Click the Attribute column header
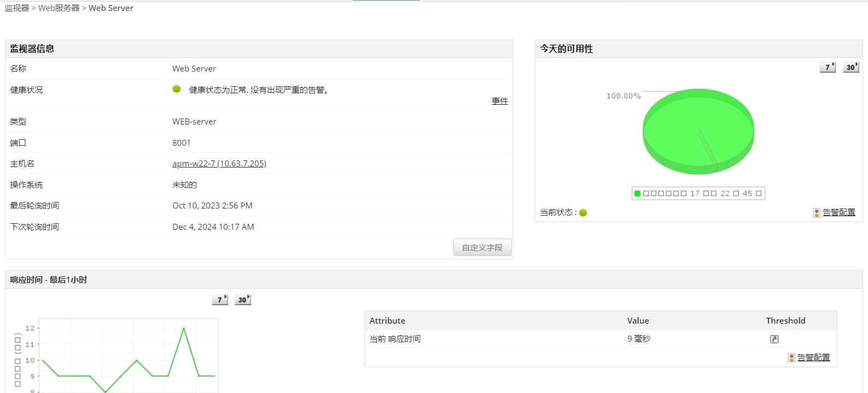The image size is (868, 393). [387, 320]
